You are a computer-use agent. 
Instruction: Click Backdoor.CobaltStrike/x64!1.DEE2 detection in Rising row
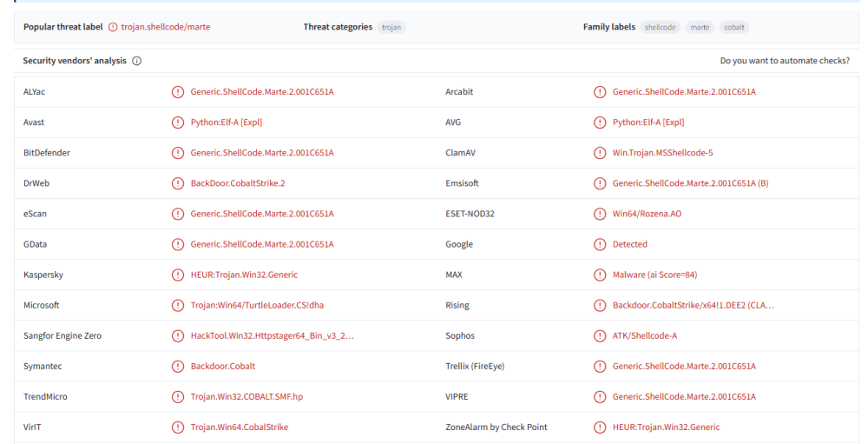[x=693, y=306]
